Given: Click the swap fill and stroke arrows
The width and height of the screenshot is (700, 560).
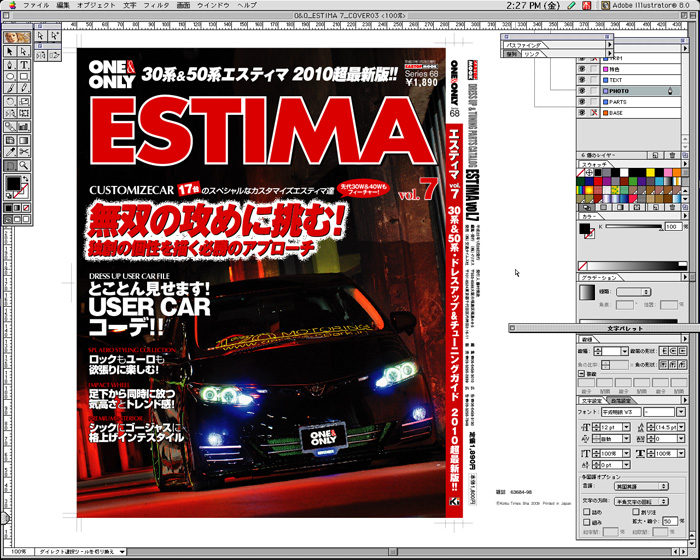Looking at the screenshot, I should point(25,179).
